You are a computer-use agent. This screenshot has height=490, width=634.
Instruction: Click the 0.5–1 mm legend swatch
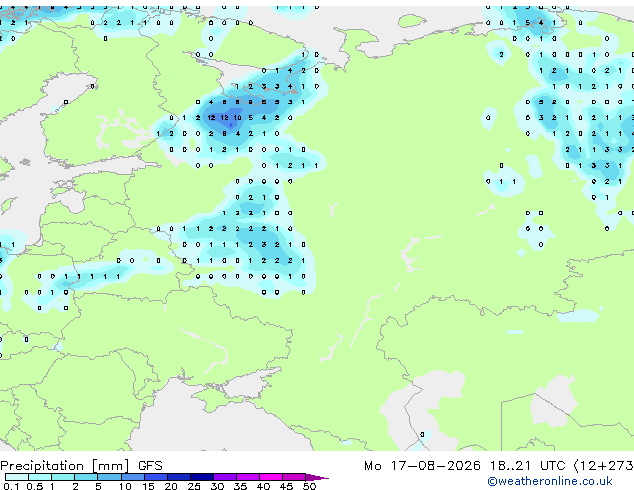(40, 477)
